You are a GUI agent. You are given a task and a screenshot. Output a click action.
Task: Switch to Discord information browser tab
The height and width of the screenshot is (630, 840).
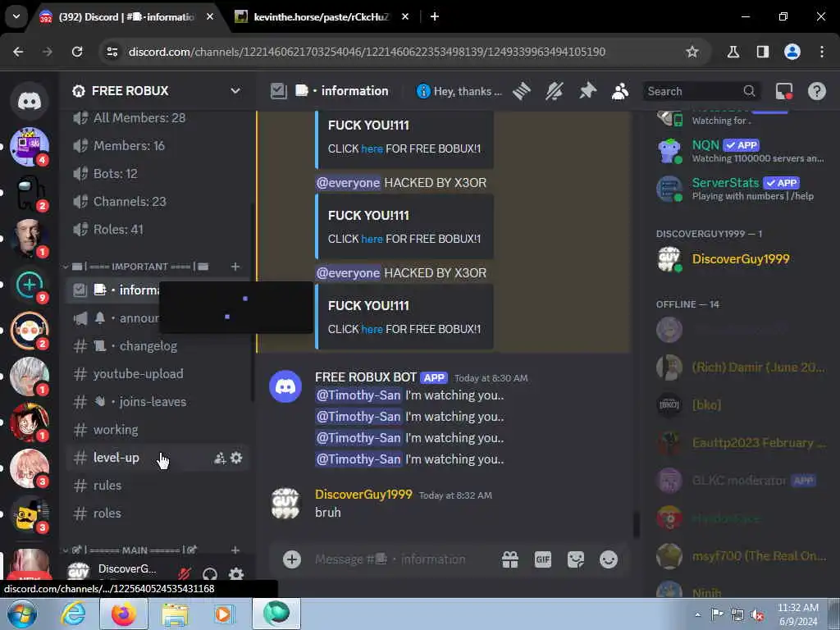click(x=127, y=16)
